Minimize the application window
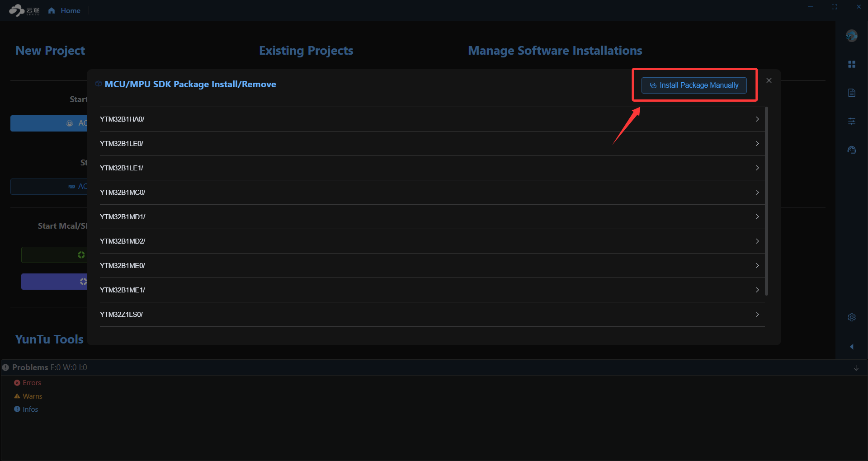Image resolution: width=868 pixels, height=461 pixels. coord(811,7)
